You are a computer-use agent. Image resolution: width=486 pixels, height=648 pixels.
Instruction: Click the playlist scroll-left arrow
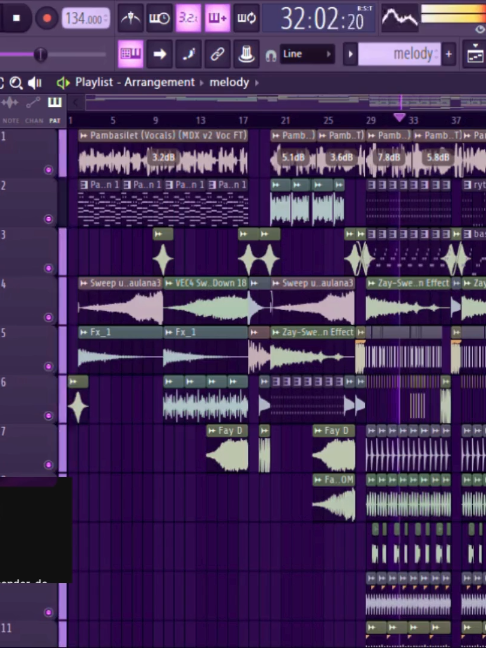coord(75,102)
